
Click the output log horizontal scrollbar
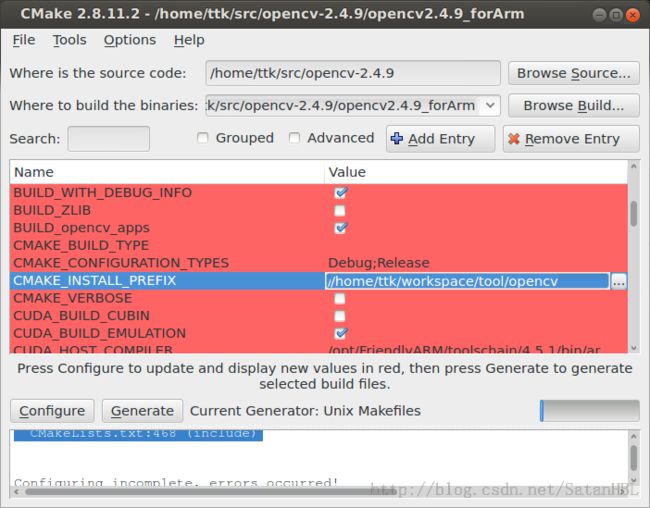click(x=209, y=492)
